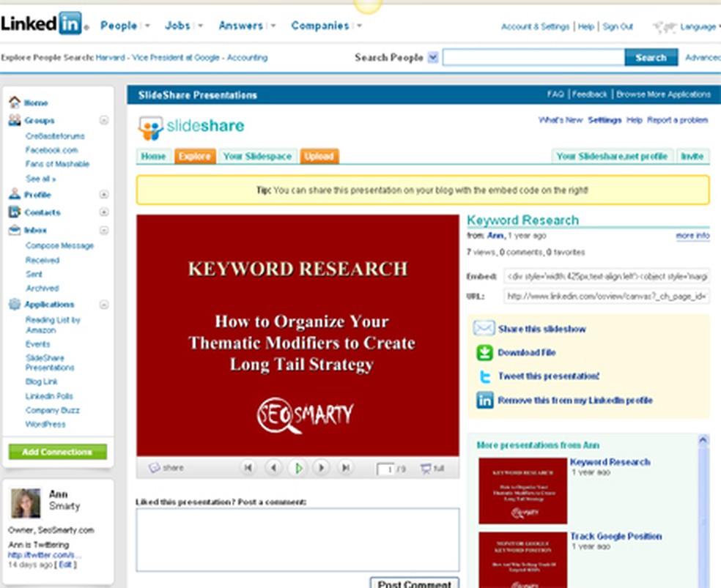Open Reading List by Amazon application
This screenshot has width=721, height=588.
53,325
